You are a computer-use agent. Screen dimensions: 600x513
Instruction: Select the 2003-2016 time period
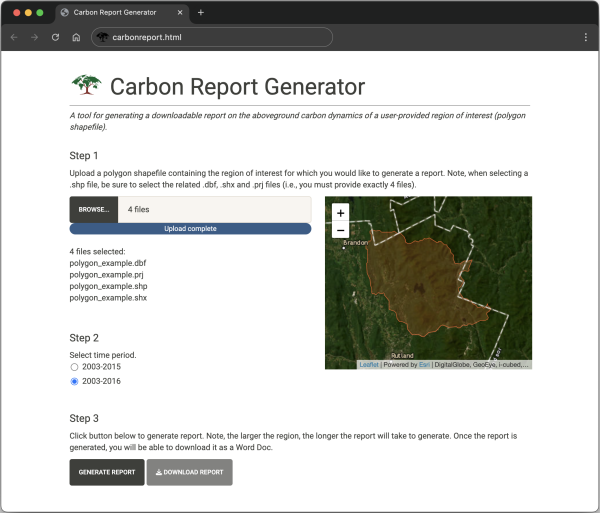[x=74, y=381]
